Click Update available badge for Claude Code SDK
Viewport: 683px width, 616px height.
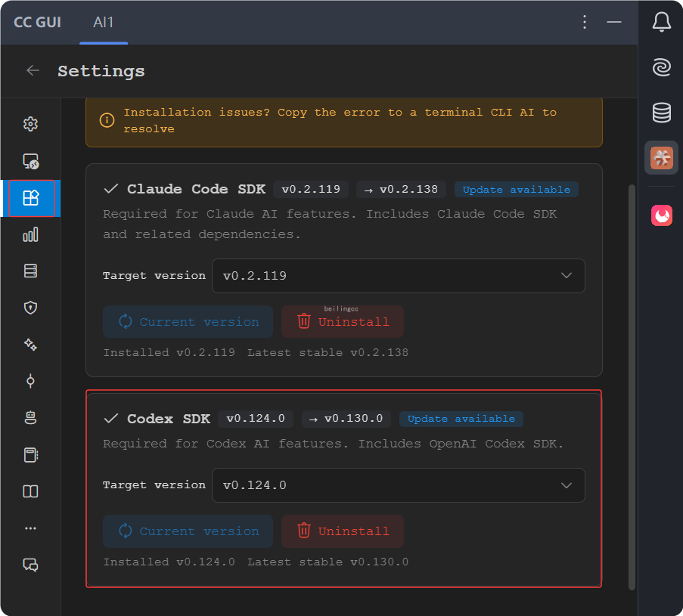[516, 190]
